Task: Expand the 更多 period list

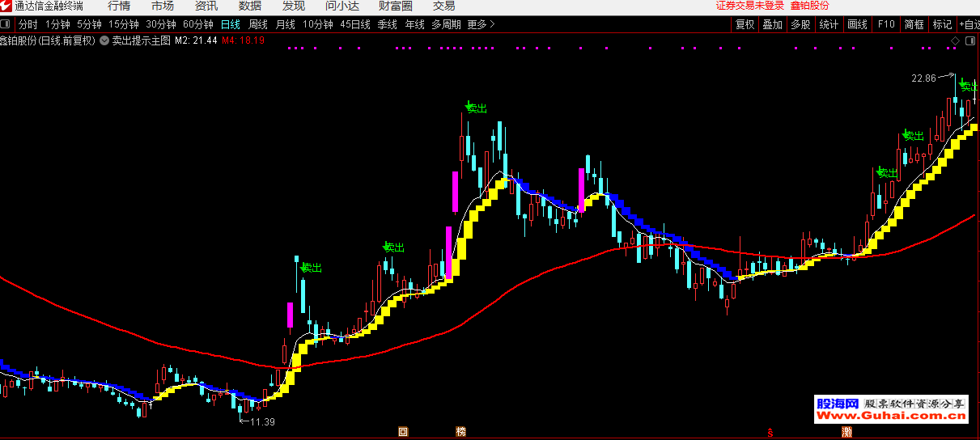Action: [481, 24]
